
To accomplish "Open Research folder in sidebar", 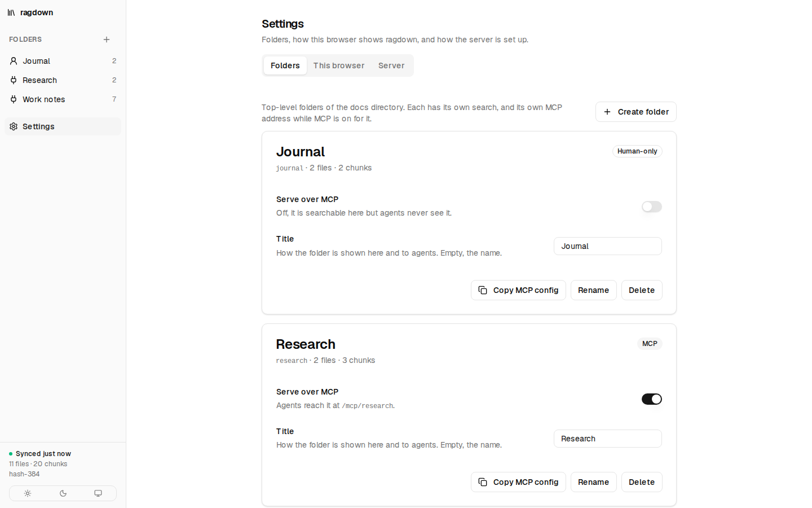I will [x=63, y=80].
